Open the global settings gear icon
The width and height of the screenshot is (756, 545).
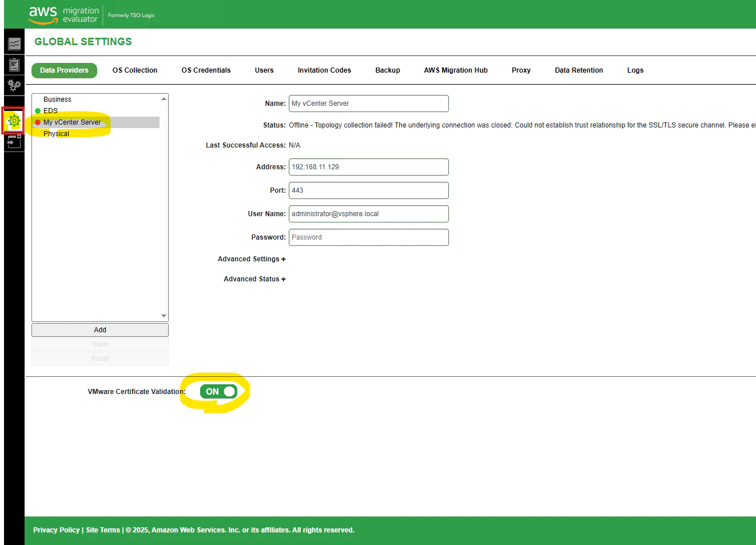[14, 121]
